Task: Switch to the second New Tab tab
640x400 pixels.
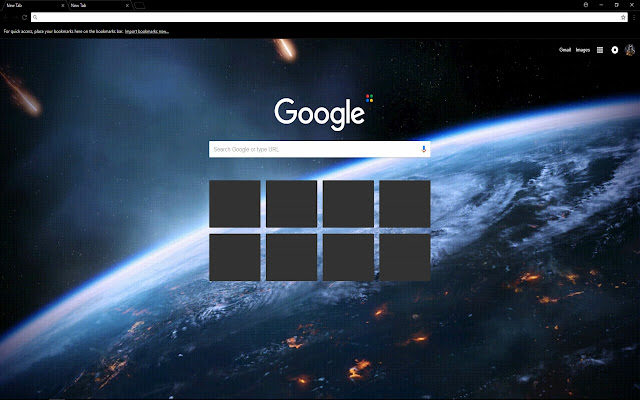Action: point(98,5)
